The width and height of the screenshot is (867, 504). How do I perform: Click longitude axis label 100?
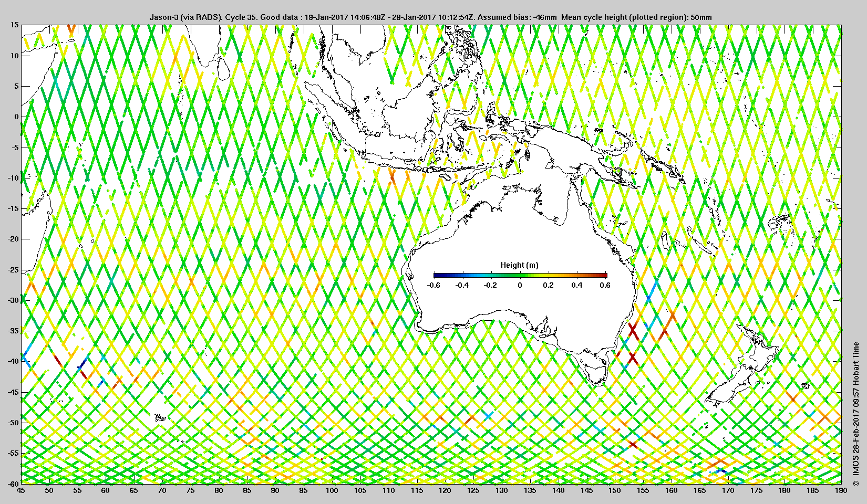pyautogui.click(x=332, y=490)
